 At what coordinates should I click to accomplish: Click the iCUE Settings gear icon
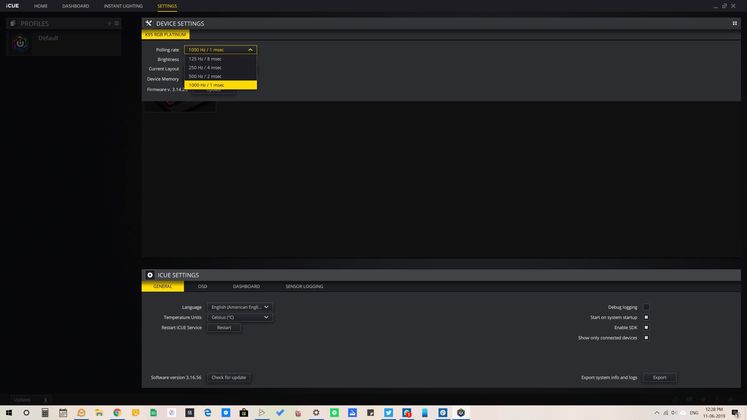click(x=150, y=275)
